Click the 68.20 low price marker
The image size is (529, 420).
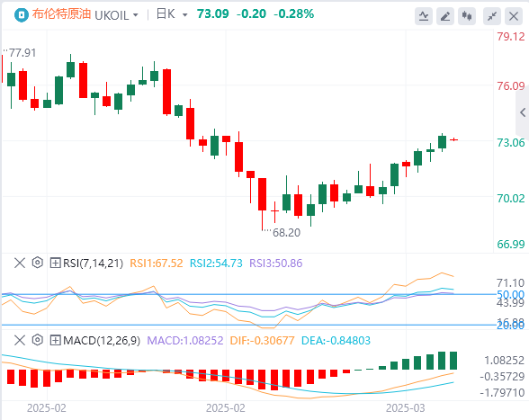(x=286, y=232)
